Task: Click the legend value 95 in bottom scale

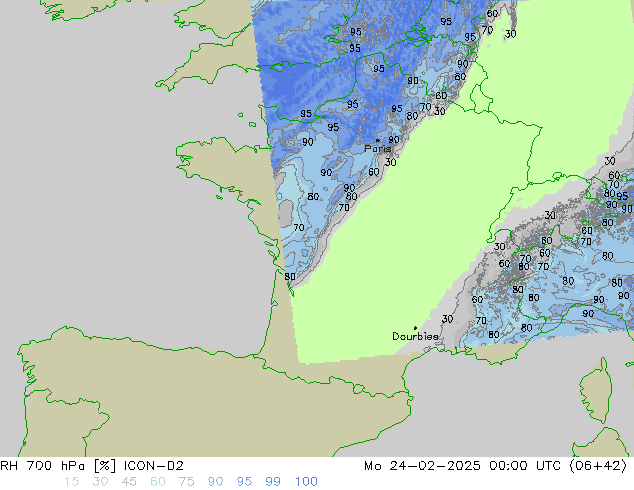Action: (244, 482)
